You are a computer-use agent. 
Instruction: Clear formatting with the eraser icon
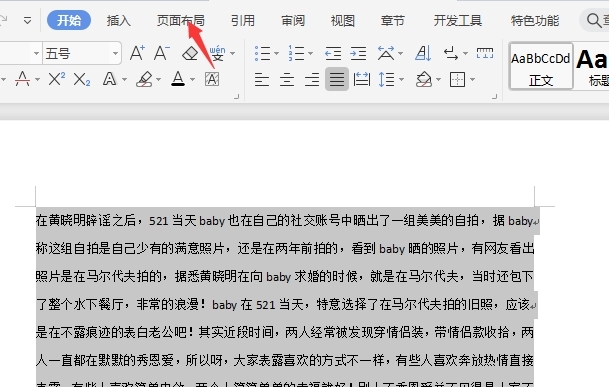pos(190,53)
